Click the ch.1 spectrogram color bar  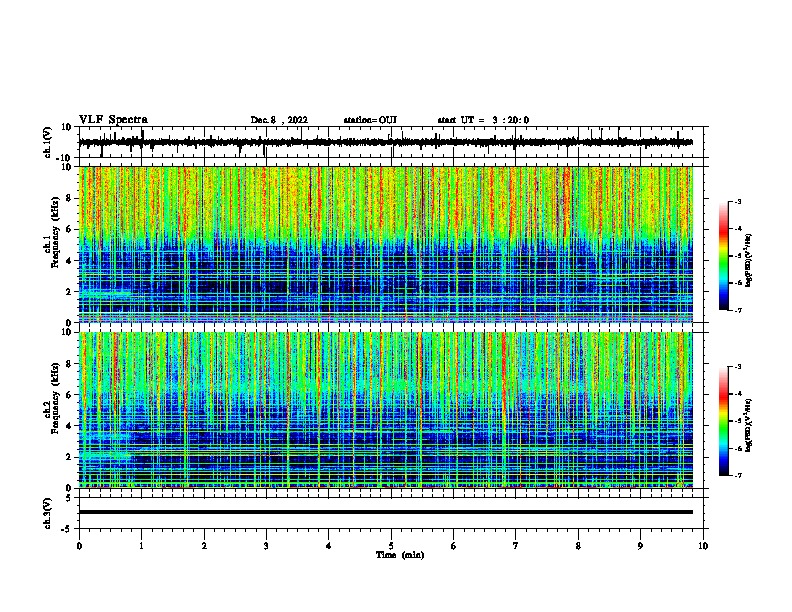723,256
